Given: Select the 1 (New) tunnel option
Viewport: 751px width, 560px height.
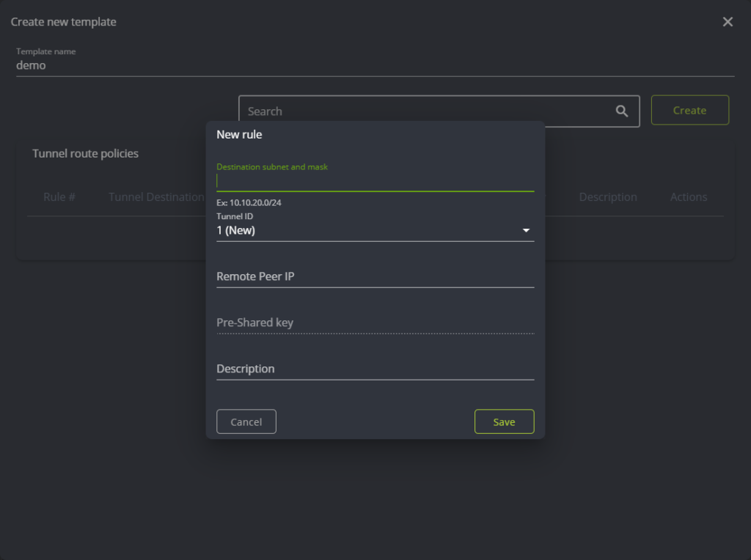Looking at the screenshot, I should [293, 229].
